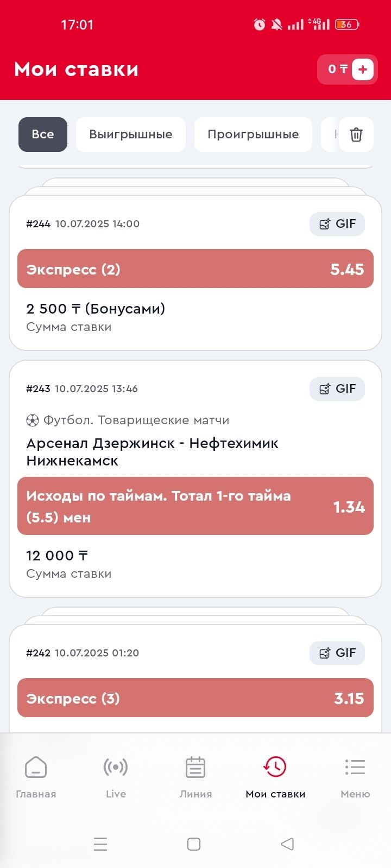Open GIF for bet #242
This screenshot has width=391, height=868.
337,653
